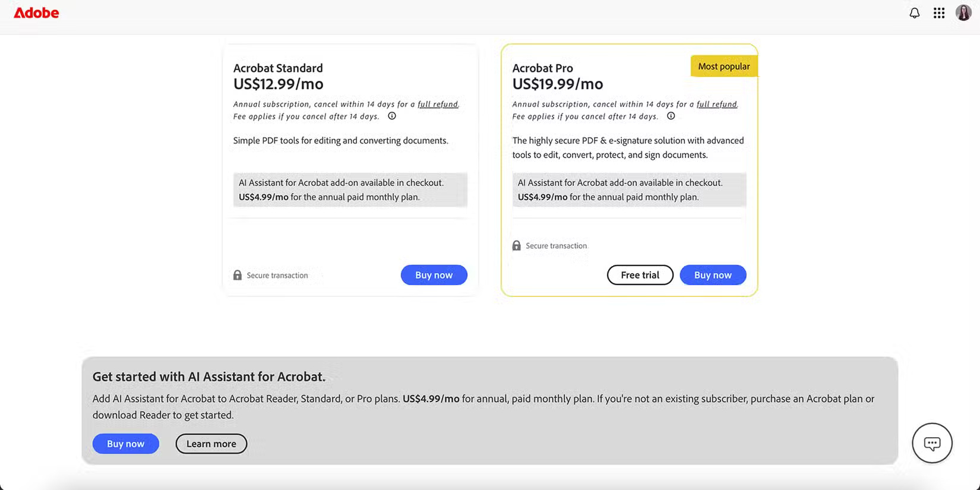Open the full refund link under Acrobat Standard
Screen dimensions: 980x490
(x=438, y=103)
